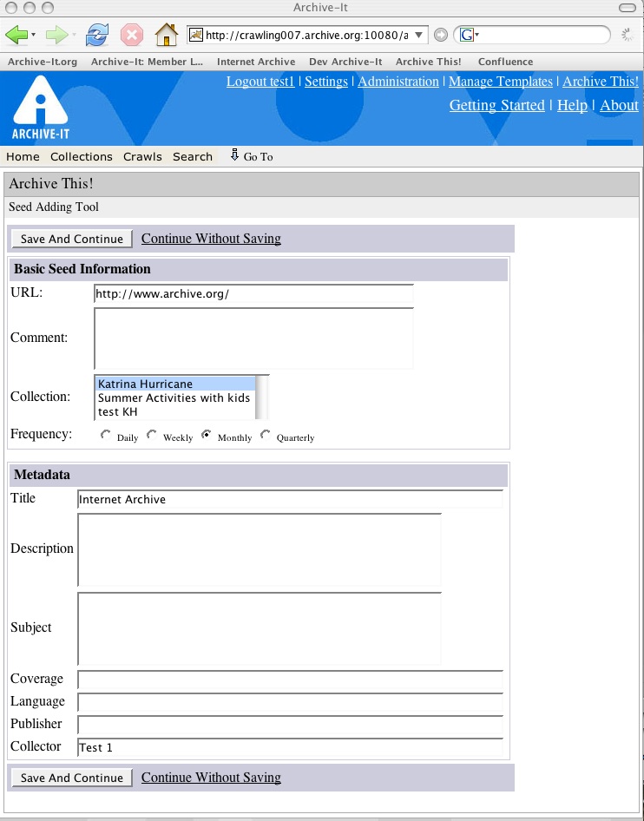644x821 pixels.
Task: Click the Collection list scrollbar
Action: coord(263,397)
